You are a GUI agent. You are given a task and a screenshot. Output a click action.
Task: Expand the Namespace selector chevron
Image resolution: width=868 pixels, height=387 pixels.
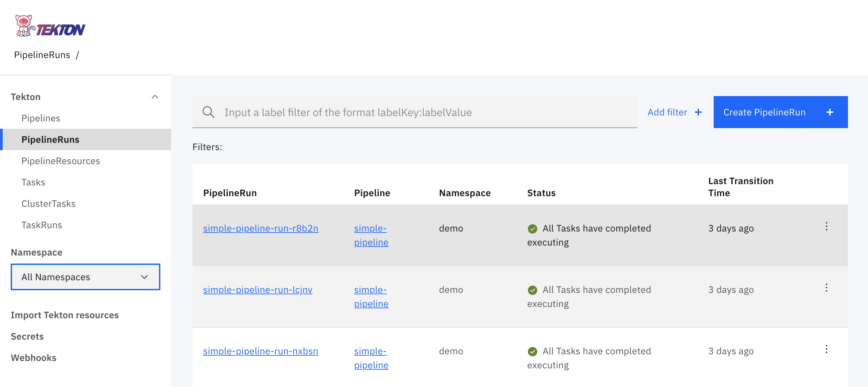145,277
